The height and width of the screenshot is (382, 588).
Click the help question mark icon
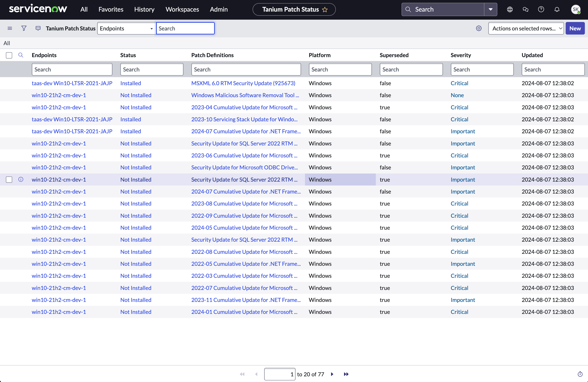pyautogui.click(x=541, y=9)
